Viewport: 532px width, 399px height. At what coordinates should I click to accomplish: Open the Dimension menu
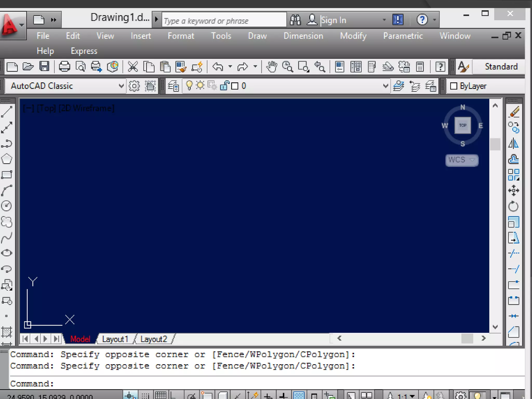coord(303,36)
